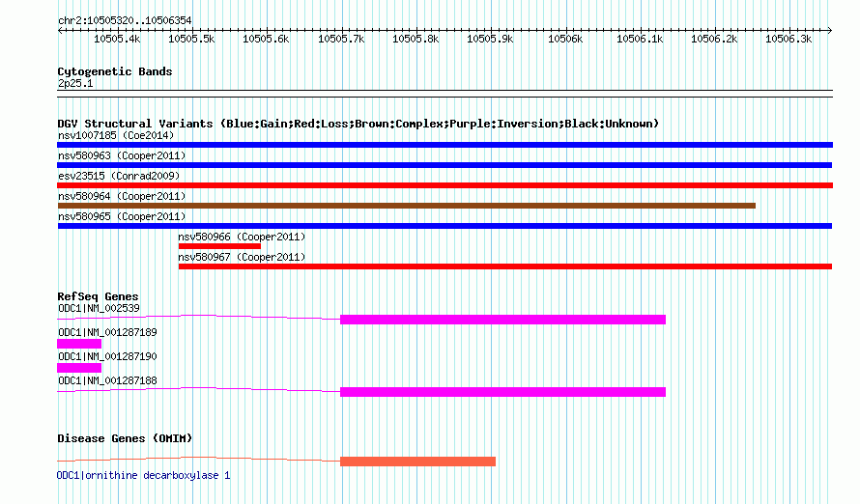Click the orange OMIM ODC1 intron line
Screen dimensions: 860x504
click(x=198, y=459)
